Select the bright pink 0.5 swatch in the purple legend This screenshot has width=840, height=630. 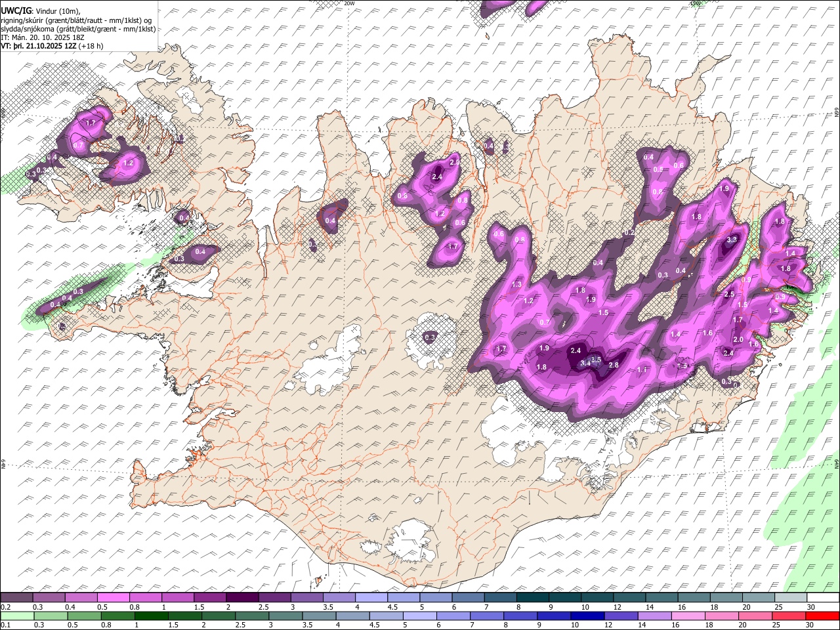(x=114, y=598)
